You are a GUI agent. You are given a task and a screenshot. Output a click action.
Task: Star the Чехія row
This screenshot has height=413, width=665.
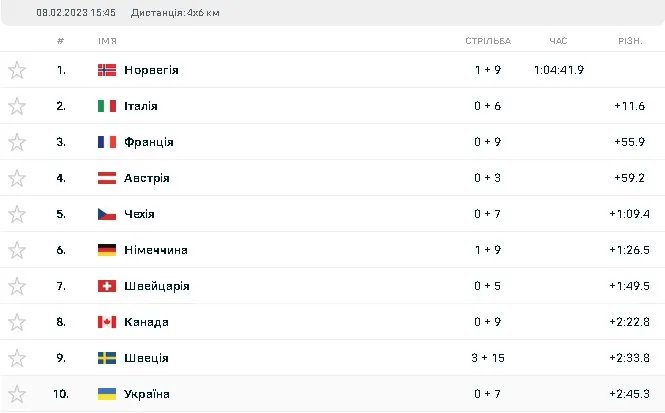pyautogui.click(x=17, y=214)
